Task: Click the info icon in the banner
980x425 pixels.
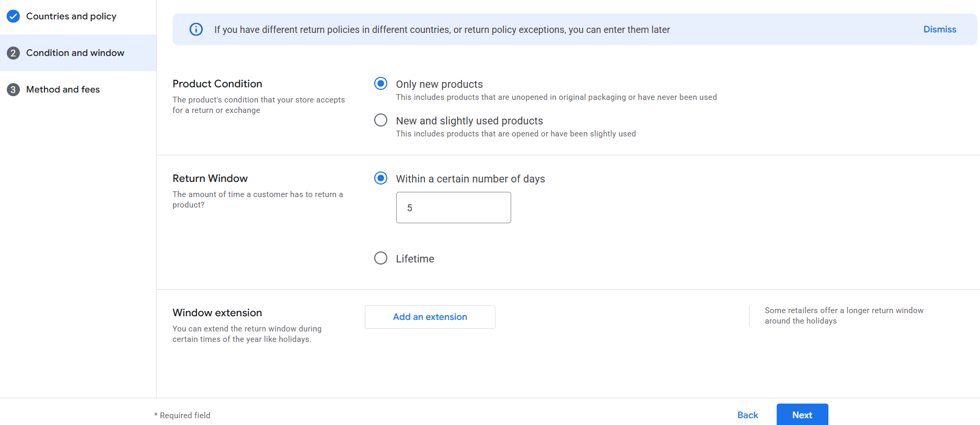Action: (196, 29)
